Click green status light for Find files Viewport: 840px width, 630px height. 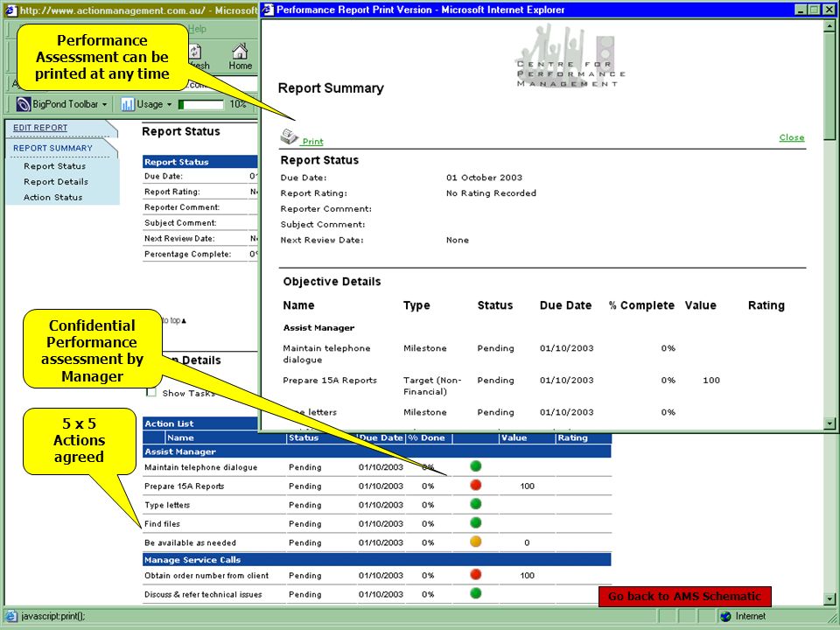476,522
